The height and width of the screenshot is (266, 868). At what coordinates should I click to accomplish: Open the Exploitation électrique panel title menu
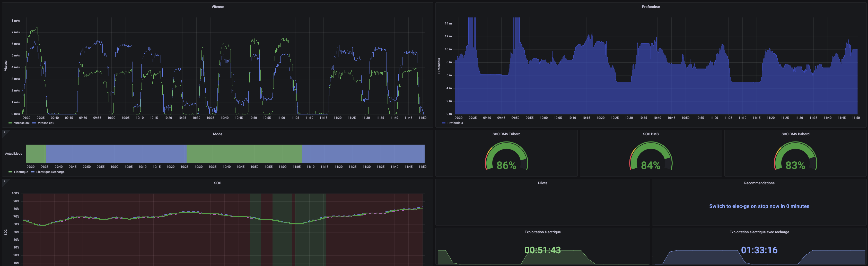(542, 232)
